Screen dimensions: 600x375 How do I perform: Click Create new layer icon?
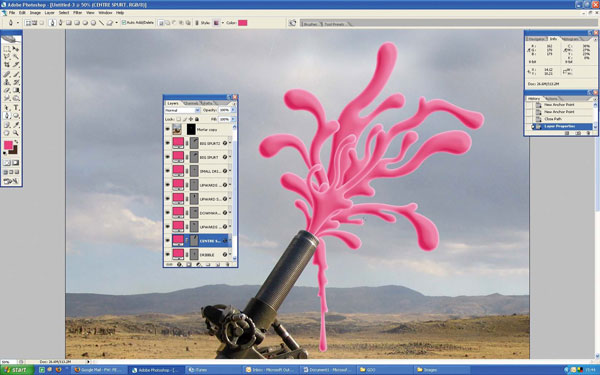click(218, 264)
